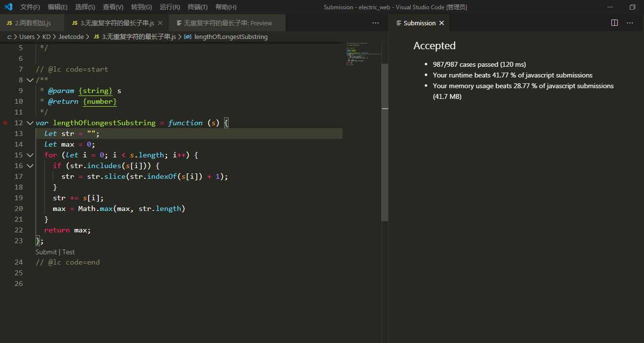This screenshot has height=343, width=644.
Task: Click the 987/987 cases passed line
Action: coord(479,64)
